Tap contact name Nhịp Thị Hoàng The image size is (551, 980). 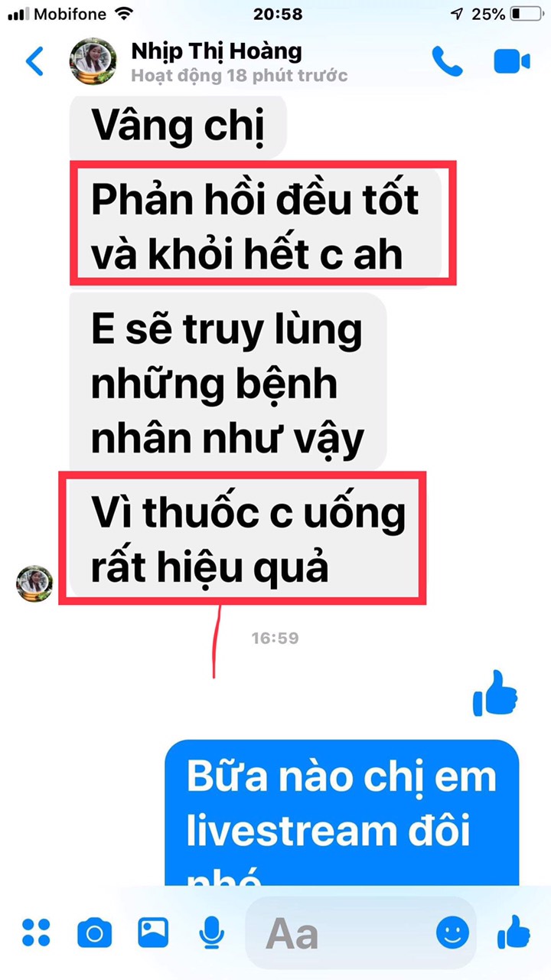click(x=217, y=51)
